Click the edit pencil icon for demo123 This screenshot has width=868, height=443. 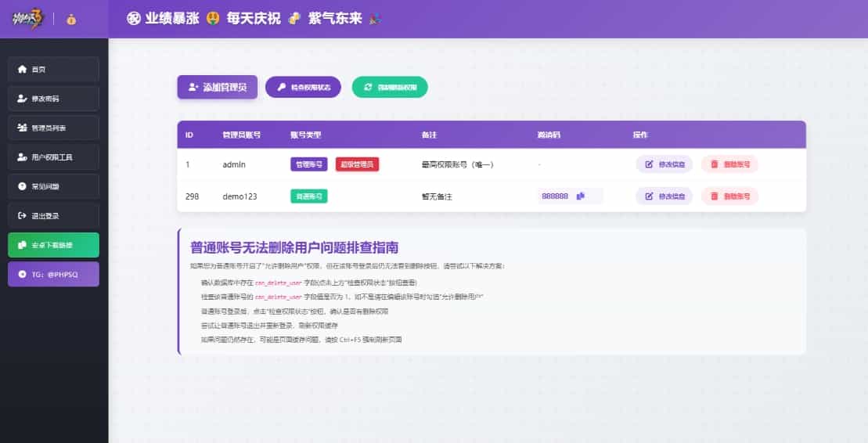point(649,196)
